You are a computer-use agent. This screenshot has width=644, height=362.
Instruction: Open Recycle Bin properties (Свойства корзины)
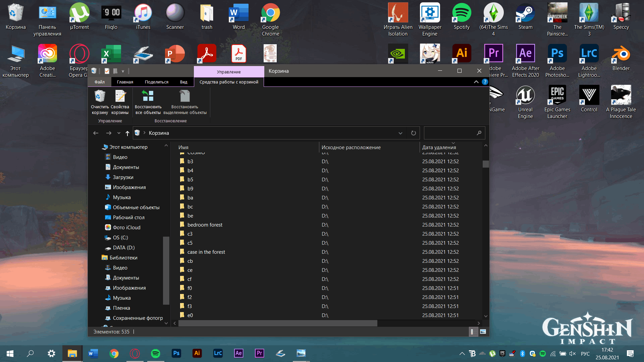tap(120, 102)
